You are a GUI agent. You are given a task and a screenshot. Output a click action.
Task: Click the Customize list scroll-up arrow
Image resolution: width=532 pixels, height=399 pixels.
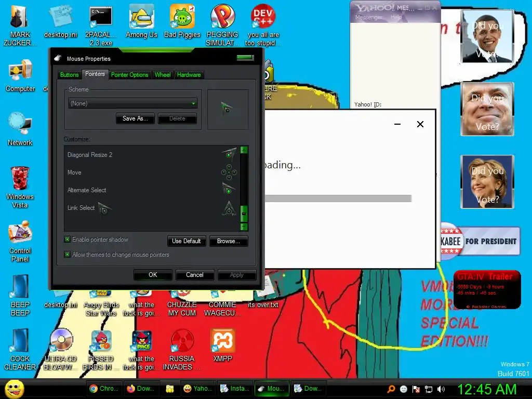(x=244, y=150)
